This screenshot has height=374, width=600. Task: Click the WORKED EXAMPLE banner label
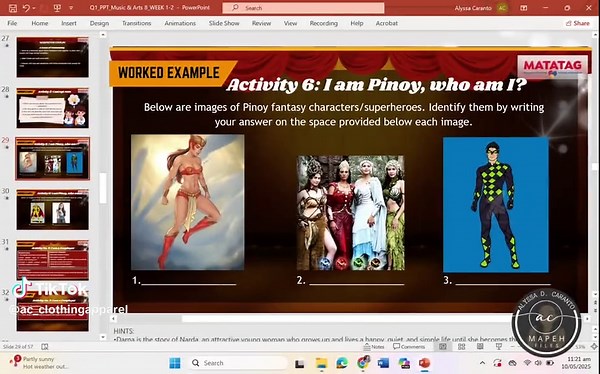point(169,73)
